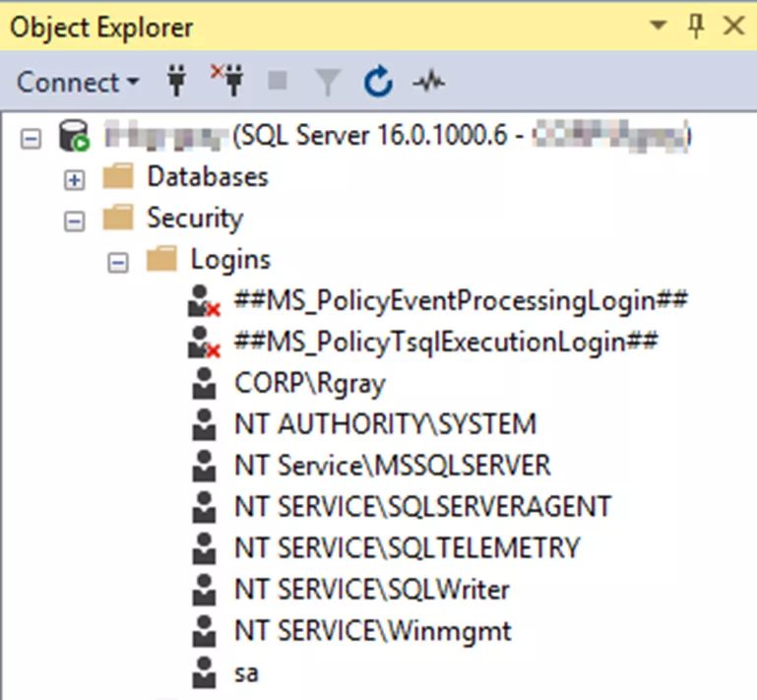Select NT Service\MSSQLSERVER login
This screenshot has width=757, height=700.
click(393, 466)
